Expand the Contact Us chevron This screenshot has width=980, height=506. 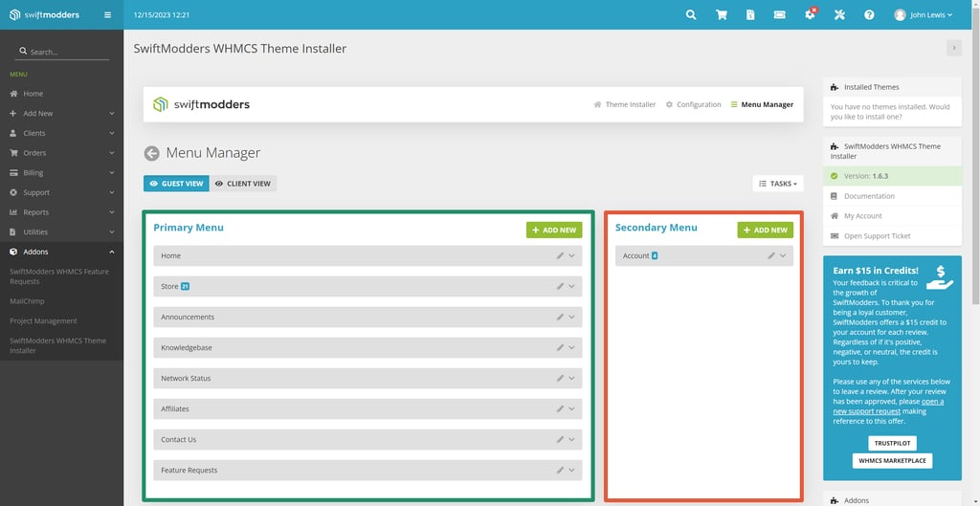(572, 439)
